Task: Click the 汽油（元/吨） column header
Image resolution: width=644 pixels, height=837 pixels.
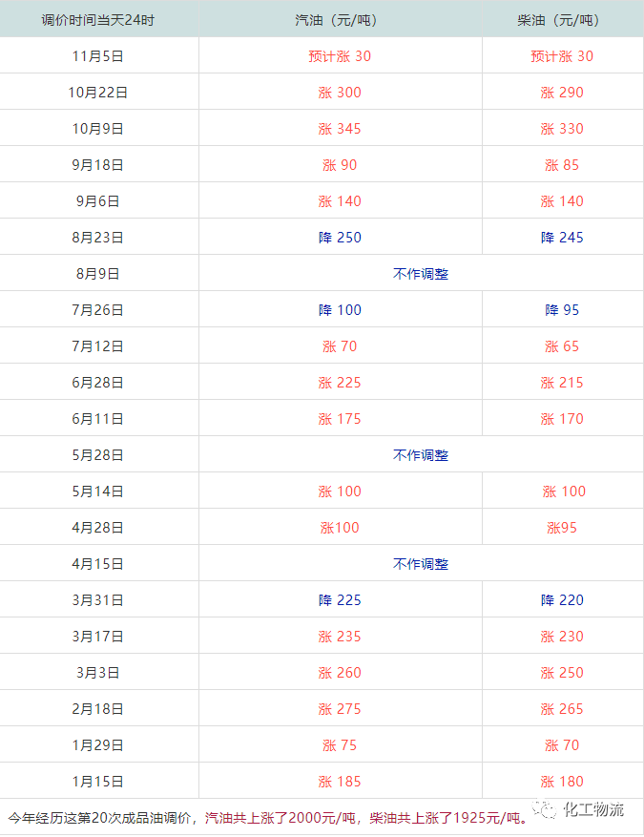Action: coord(340,20)
